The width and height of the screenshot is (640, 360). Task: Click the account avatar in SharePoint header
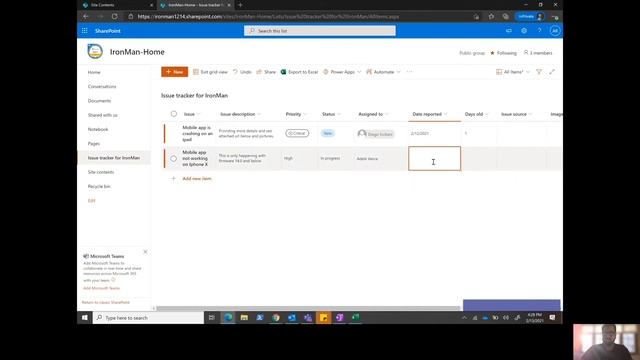pos(554,31)
